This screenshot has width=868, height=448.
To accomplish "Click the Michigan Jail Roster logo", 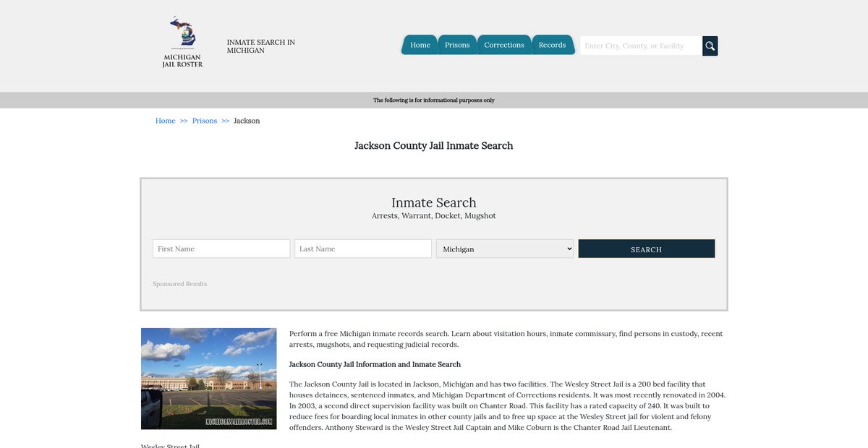I will (x=182, y=42).
